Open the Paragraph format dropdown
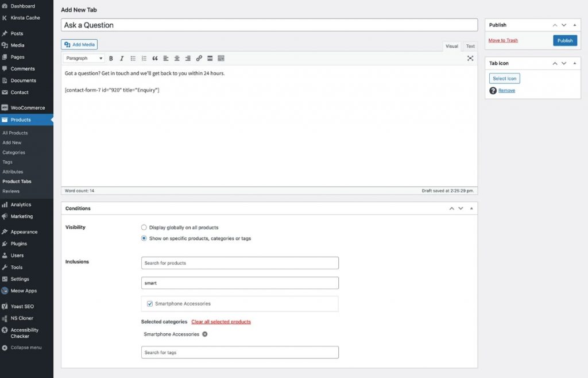Screen dimensions: 588x378 pyautogui.click(x=84, y=58)
